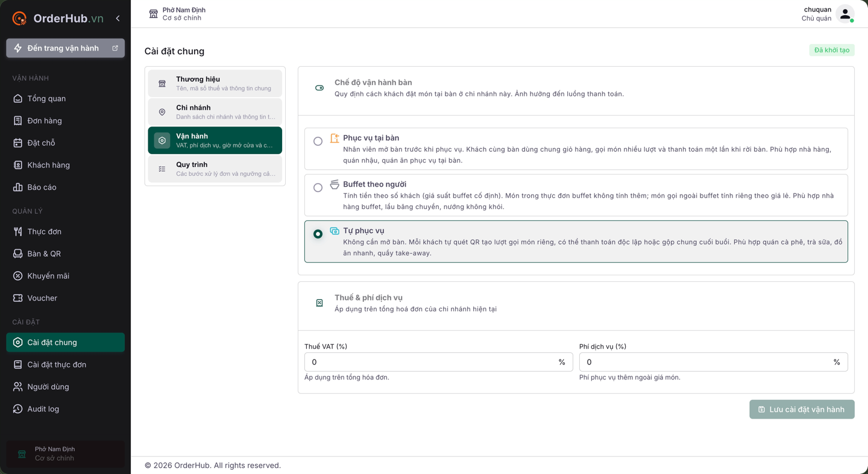Focus the Thuế VAT (%) input field
This screenshot has width=868, height=474.
pyautogui.click(x=438, y=362)
